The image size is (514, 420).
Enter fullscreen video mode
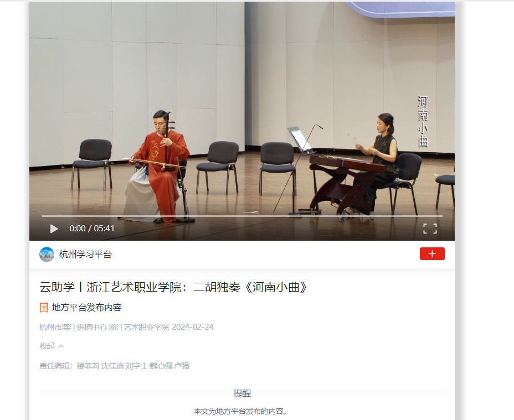pyautogui.click(x=430, y=229)
